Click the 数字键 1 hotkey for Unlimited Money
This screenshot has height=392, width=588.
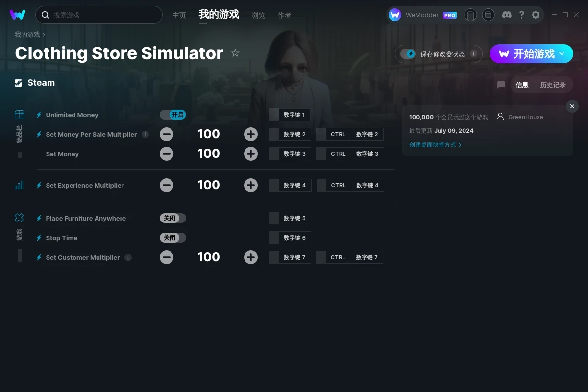click(290, 115)
